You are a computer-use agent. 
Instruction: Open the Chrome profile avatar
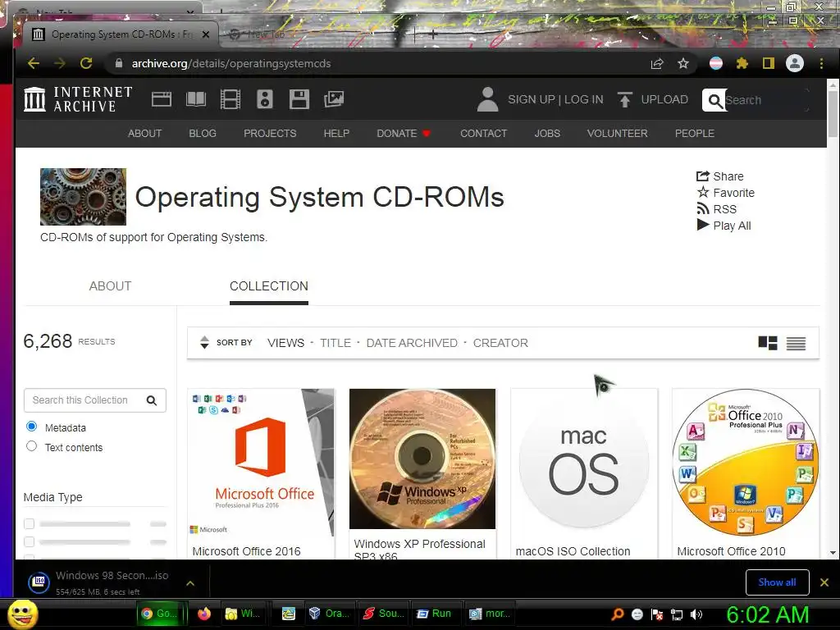click(x=794, y=63)
